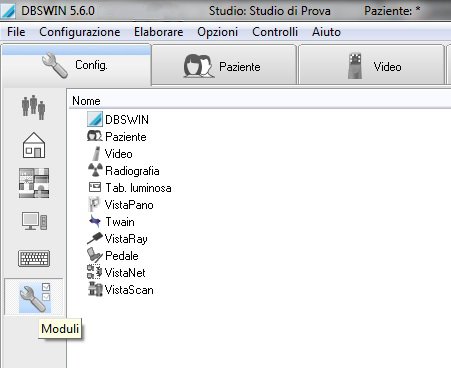Image resolution: width=451 pixels, height=368 pixels.
Task: Open the house studio sidebar icon
Action: [x=34, y=145]
